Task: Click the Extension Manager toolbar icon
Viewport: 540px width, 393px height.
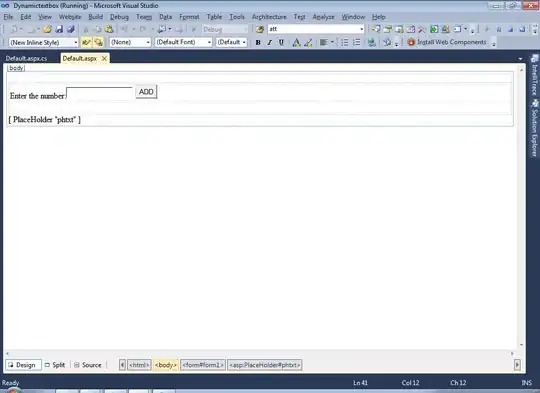Action: click(x=445, y=29)
